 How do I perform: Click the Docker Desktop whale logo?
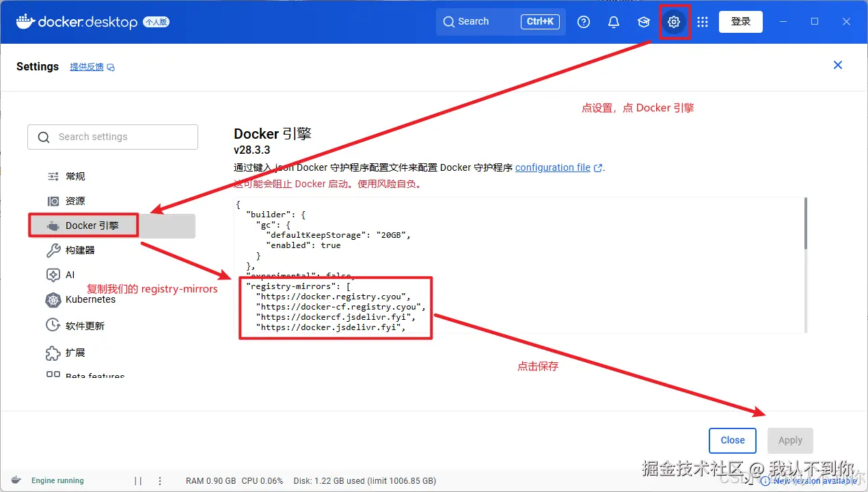pyautogui.click(x=25, y=22)
